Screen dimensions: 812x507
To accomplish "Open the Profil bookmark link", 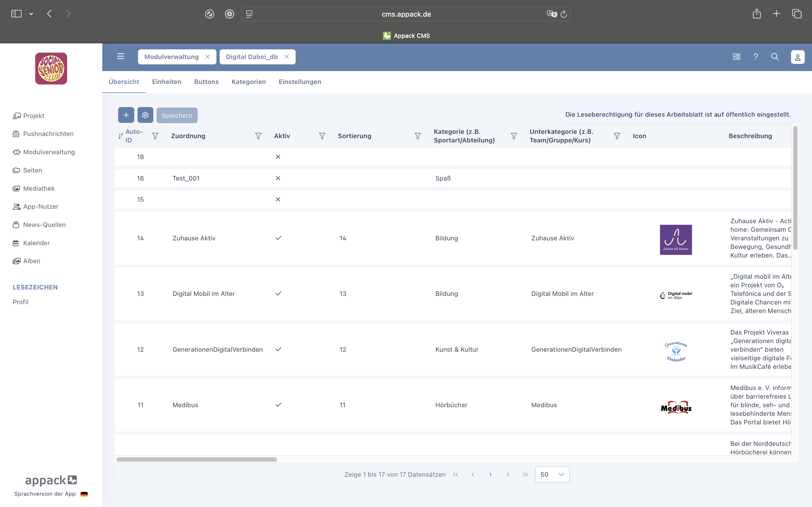I will point(20,302).
